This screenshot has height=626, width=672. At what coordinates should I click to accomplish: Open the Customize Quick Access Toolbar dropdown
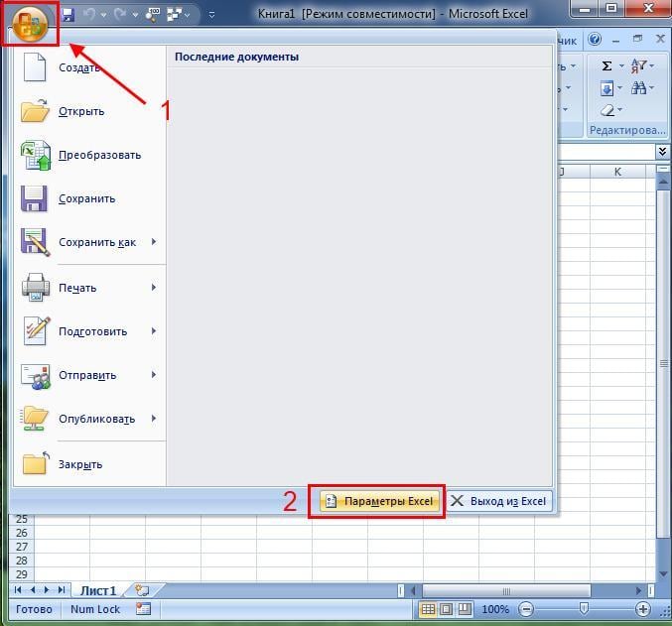point(211,15)
